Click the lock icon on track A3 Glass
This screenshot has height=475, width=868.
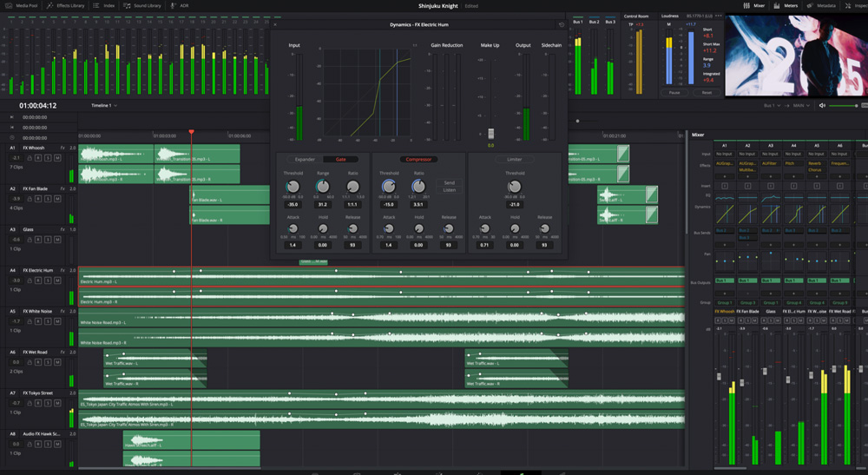point(30,240)
